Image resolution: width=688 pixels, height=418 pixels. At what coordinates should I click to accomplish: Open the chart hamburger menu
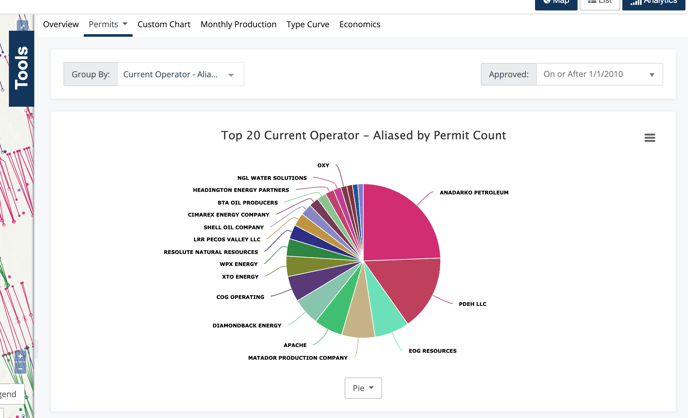click(x=649, y=138)
